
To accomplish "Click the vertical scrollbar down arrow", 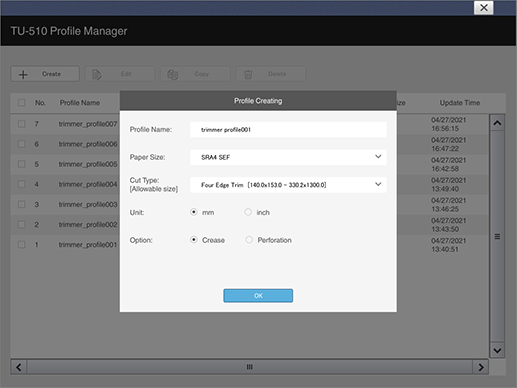I will click(497, 350).
